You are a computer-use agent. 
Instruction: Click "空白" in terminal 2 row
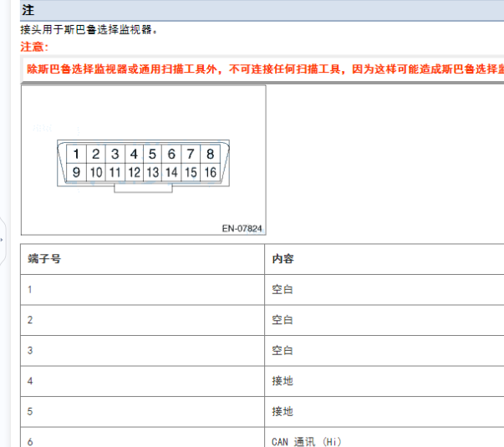pyautogui.click(x=283, y=320)
